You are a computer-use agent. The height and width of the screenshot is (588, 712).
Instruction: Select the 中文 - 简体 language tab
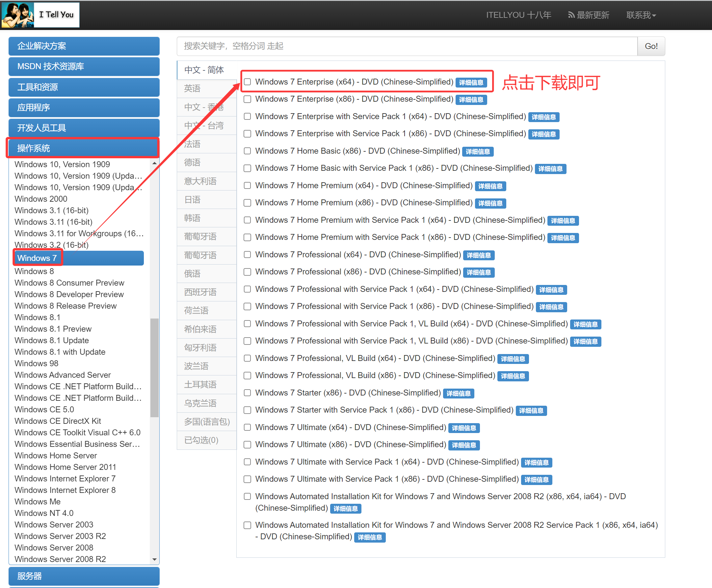click(206, 70)
